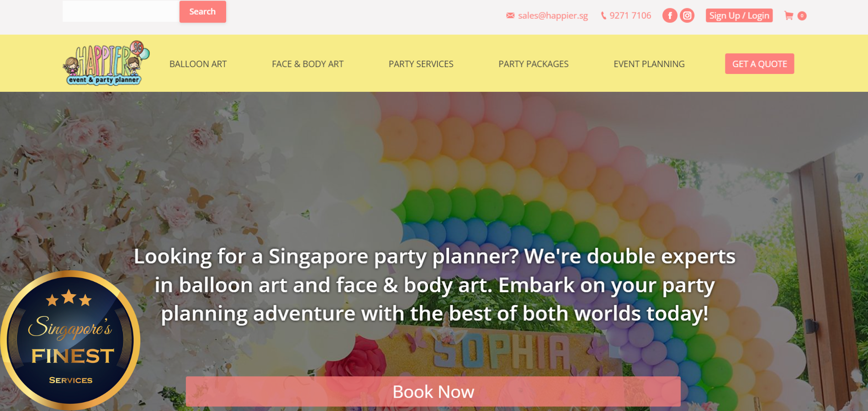The width and height of the screenshot is (868, 411).
Task: Click the Singapore's Finest Services badge
Action: point(70,340)
